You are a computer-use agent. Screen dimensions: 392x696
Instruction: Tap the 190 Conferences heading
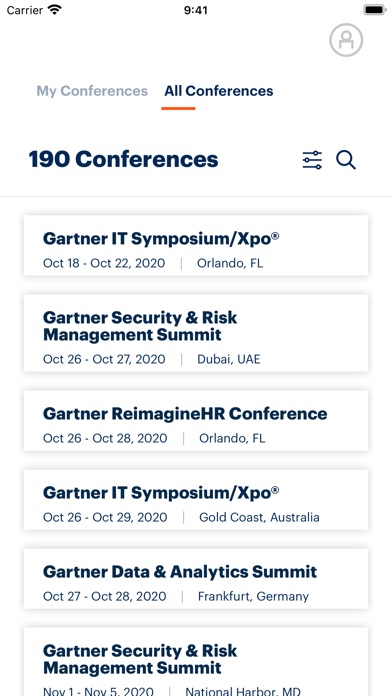tap(123, 159)
